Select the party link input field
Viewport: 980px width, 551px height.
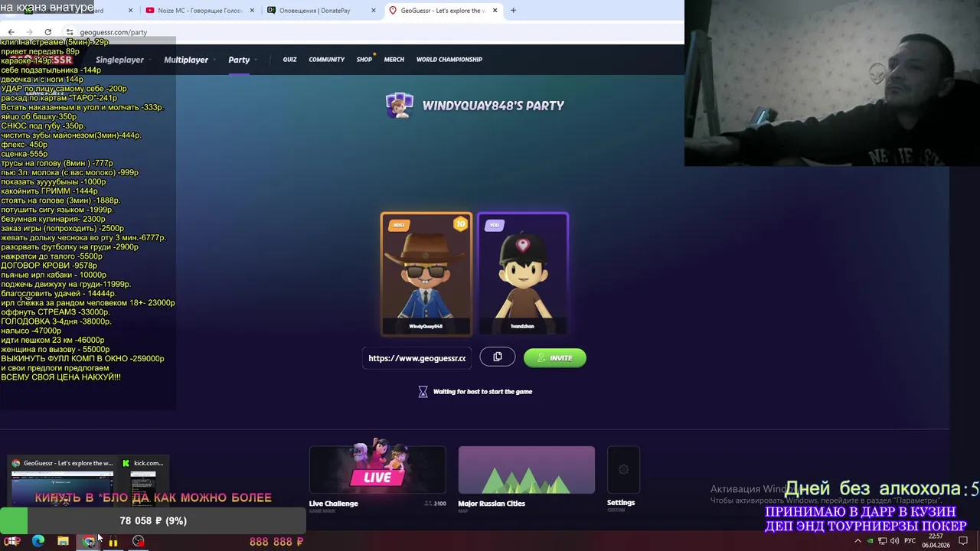[417, 358]
